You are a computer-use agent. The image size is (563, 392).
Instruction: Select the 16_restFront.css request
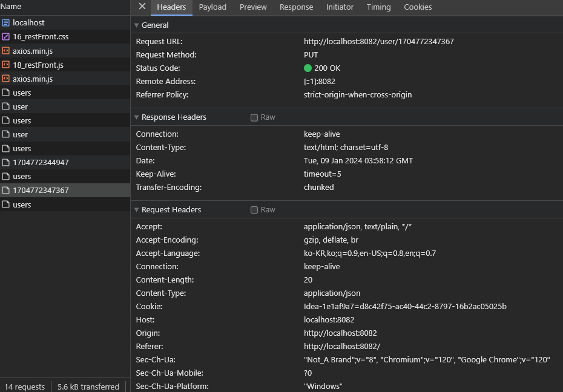65,36
